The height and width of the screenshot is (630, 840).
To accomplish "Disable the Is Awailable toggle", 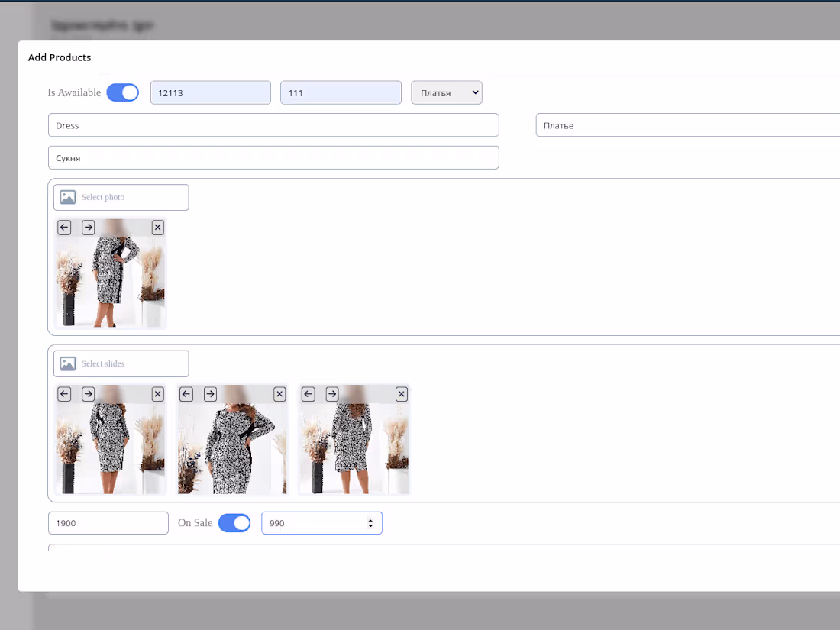I will (x=122, y=92).
